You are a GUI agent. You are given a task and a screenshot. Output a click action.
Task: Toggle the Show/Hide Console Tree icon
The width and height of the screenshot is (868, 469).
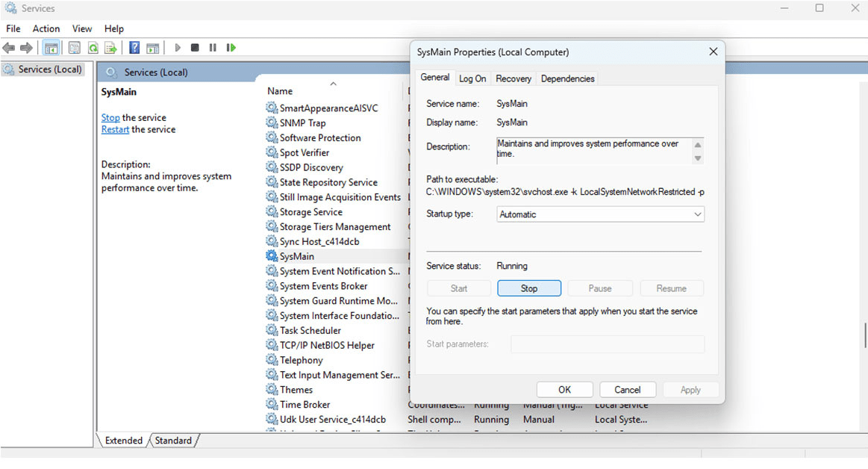click(51, 49)
